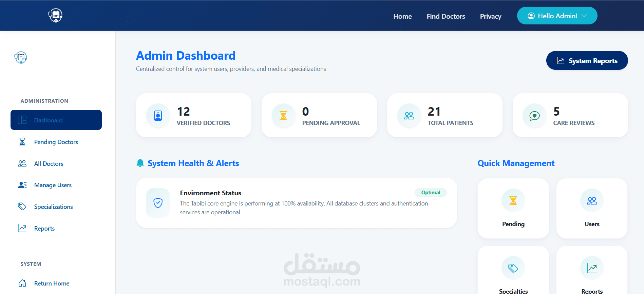The image size is (644, 294).
Task: Click the Pending Approval stat card
Action: (319, 115)
